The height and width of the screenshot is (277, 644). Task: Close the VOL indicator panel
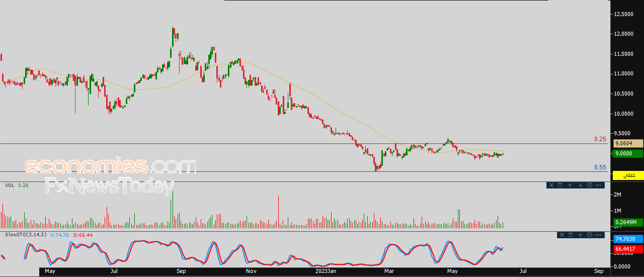tap(551, 185)
